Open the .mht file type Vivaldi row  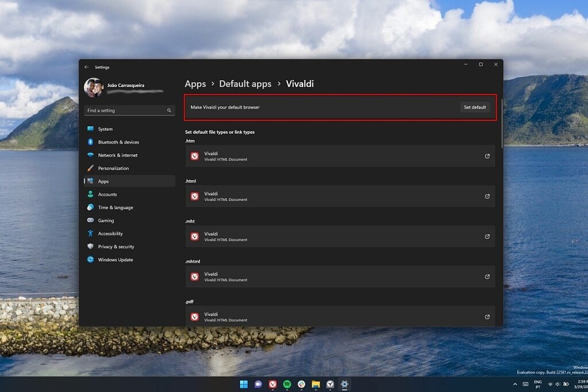coord(340,236)
